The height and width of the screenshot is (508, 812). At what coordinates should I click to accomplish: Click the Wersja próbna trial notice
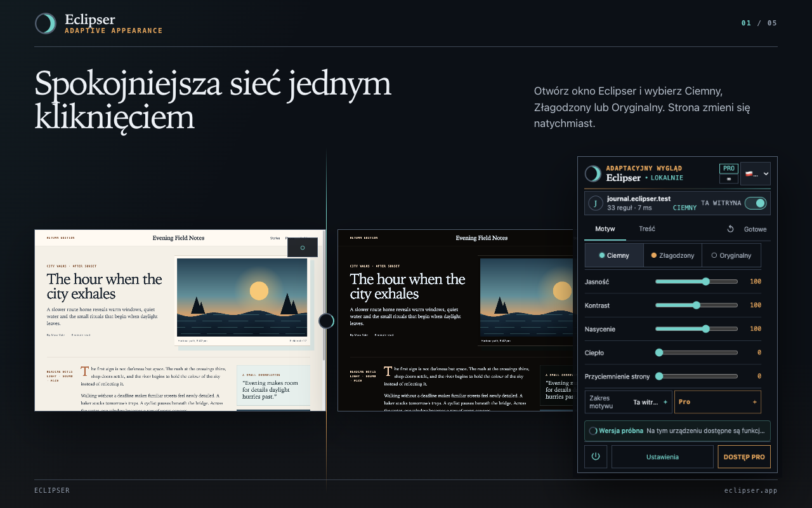click(678, 431)
